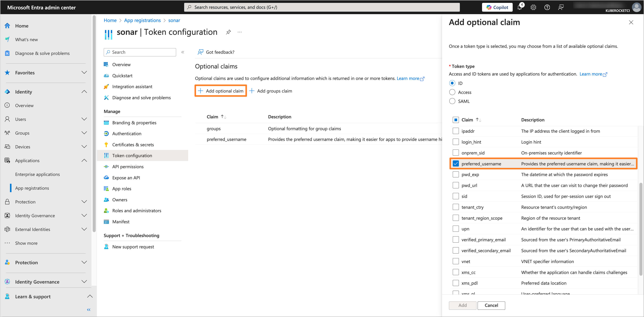Check the xms_cc claim checkbox
This screenshot has width=644, height=317.
(455, 272)
